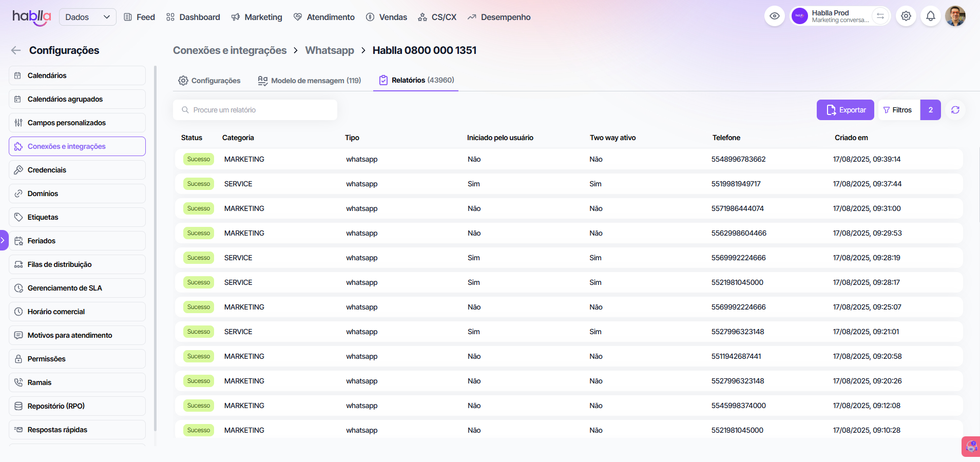
Task: Click the support chat widget icon
Action: pos(970,446)
